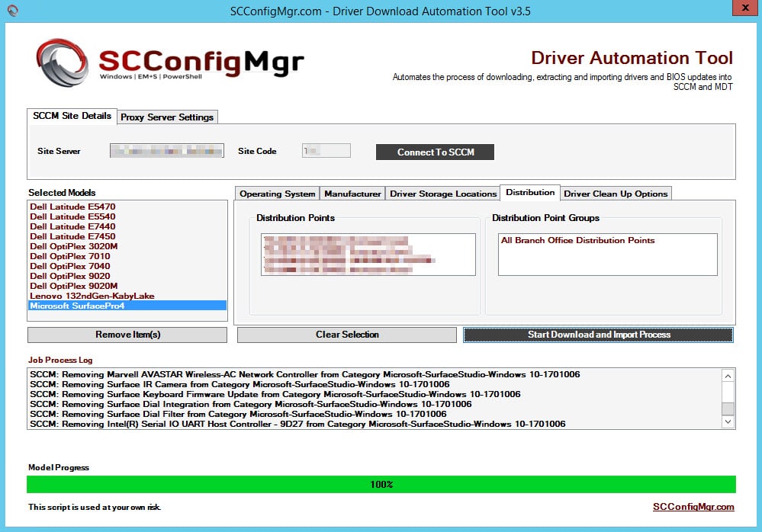
Task: Click the Clear Selection button
Action: coord(347,335)
